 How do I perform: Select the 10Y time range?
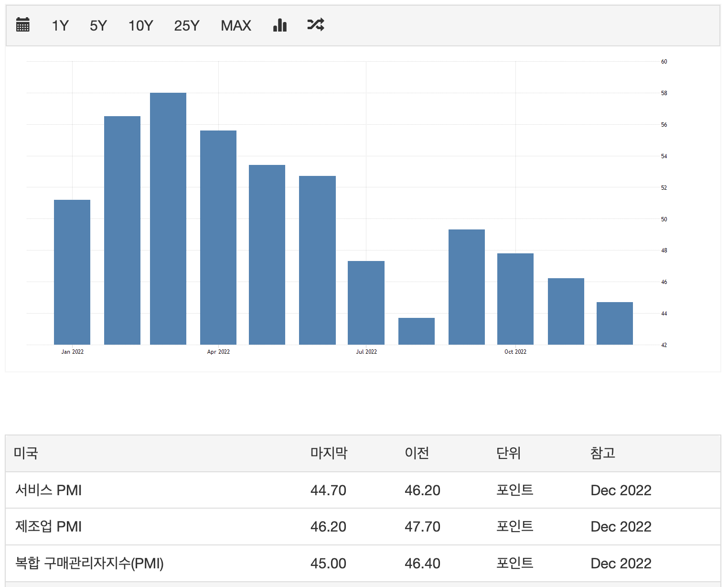pos(140,25)
